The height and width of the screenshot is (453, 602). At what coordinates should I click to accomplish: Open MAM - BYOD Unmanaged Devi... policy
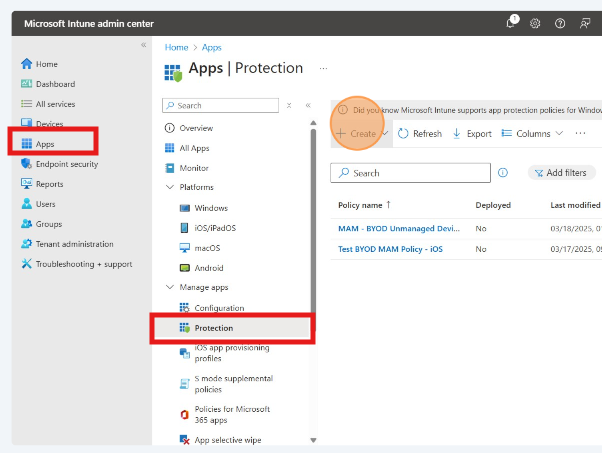[399, 228]
